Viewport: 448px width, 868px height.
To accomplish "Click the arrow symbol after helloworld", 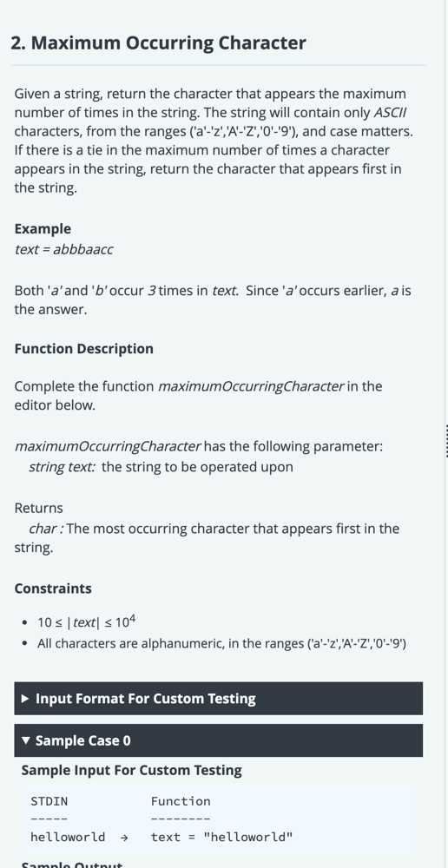I will (124, 837).
